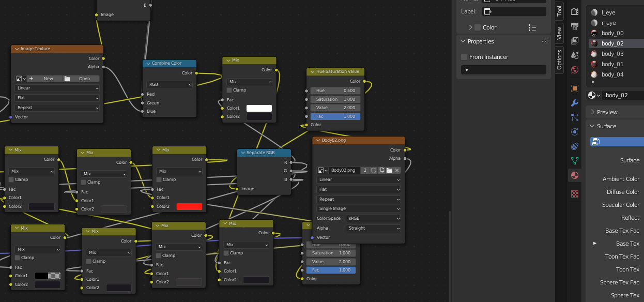The width and height of the screenshot is (644, 302).
Task: Collapse the Hue Saturation Value node
Action: [x=312, y=71]
